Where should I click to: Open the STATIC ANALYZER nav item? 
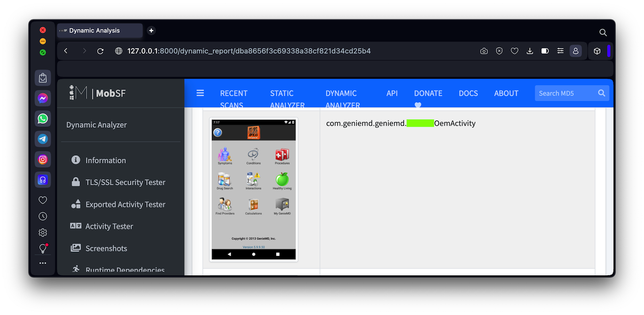click(x=287, y=99)
